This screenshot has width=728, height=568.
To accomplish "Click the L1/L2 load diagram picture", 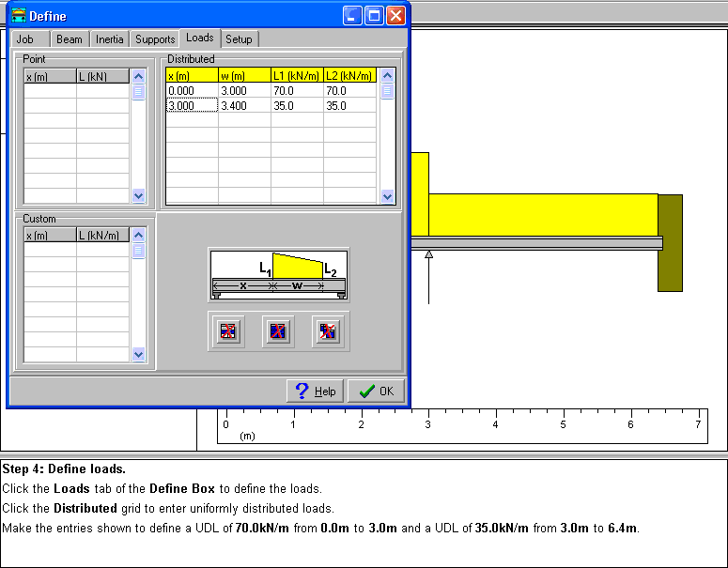I will tap(278, 274).
